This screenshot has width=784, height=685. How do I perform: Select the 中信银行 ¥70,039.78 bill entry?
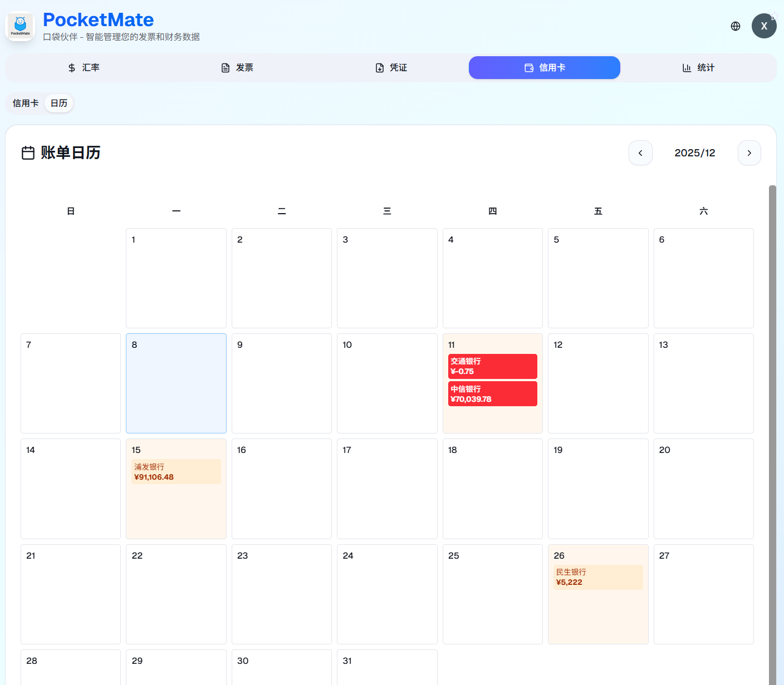tap(492, 393)
